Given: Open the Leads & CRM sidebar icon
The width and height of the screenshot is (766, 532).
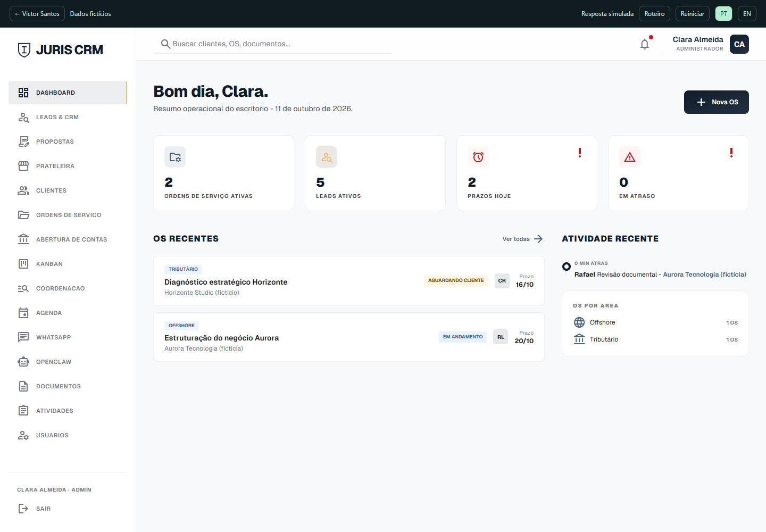Looking at the screenshot, I should pyautogui.click(x=23, y=117).
